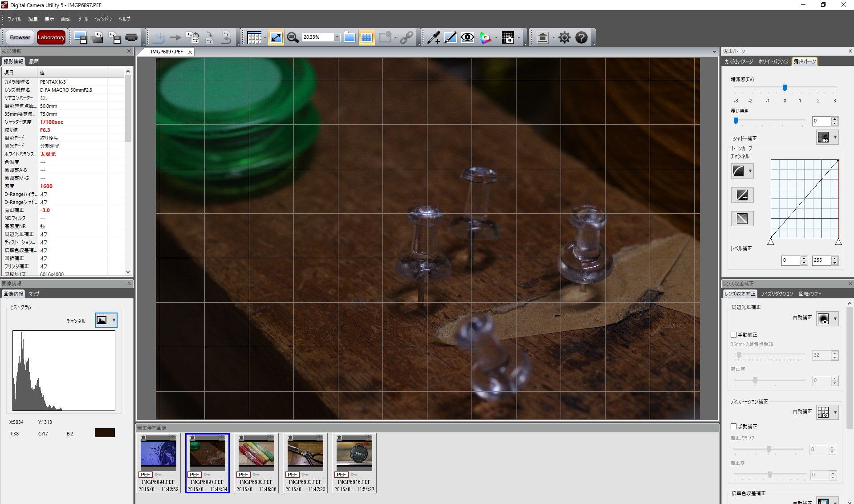
Task: Open 周辺光量補正 自動補正 dropdown
Action: [828, 319]
